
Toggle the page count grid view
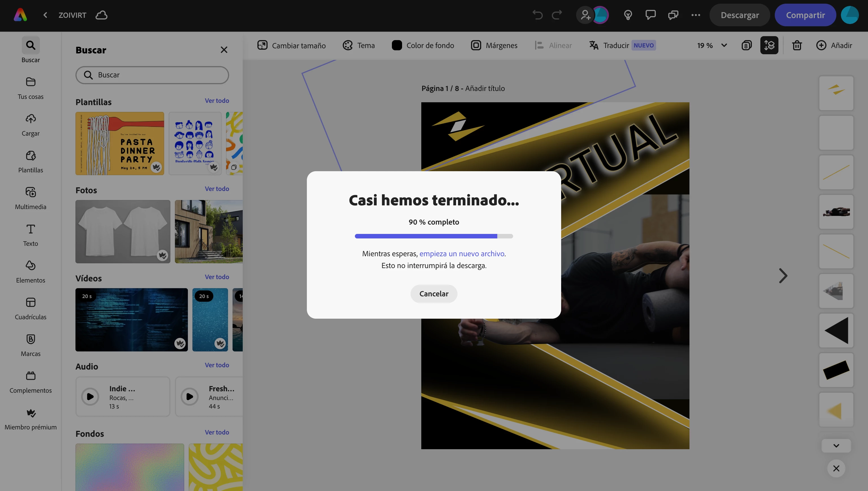tap(747, 45)
